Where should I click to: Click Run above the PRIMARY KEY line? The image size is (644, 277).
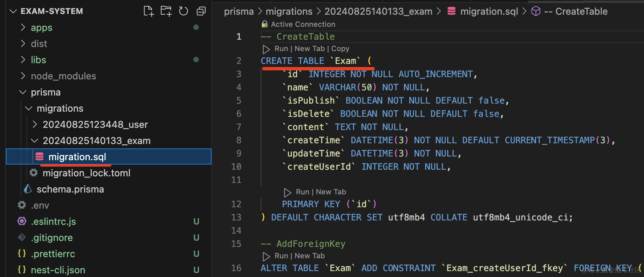coord(303,192)
